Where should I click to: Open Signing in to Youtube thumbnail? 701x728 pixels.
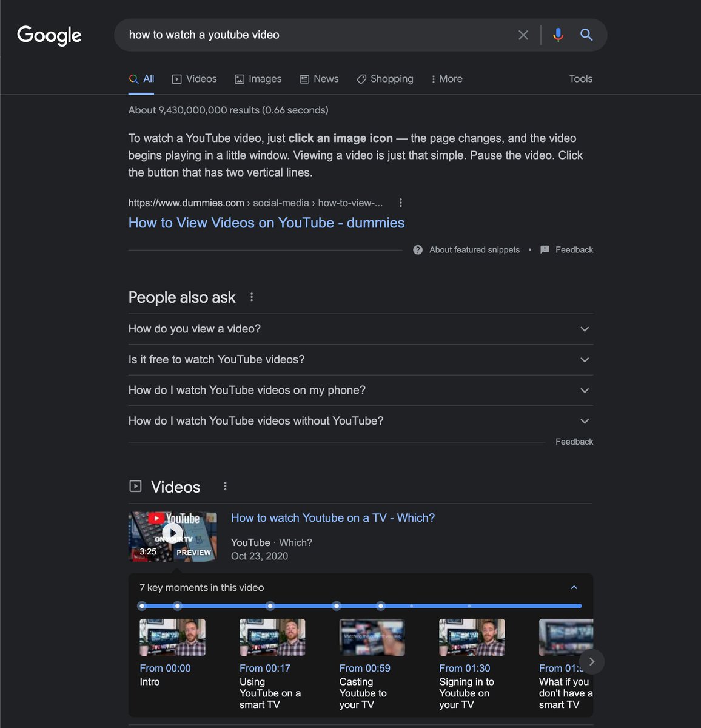coord(472,637)
